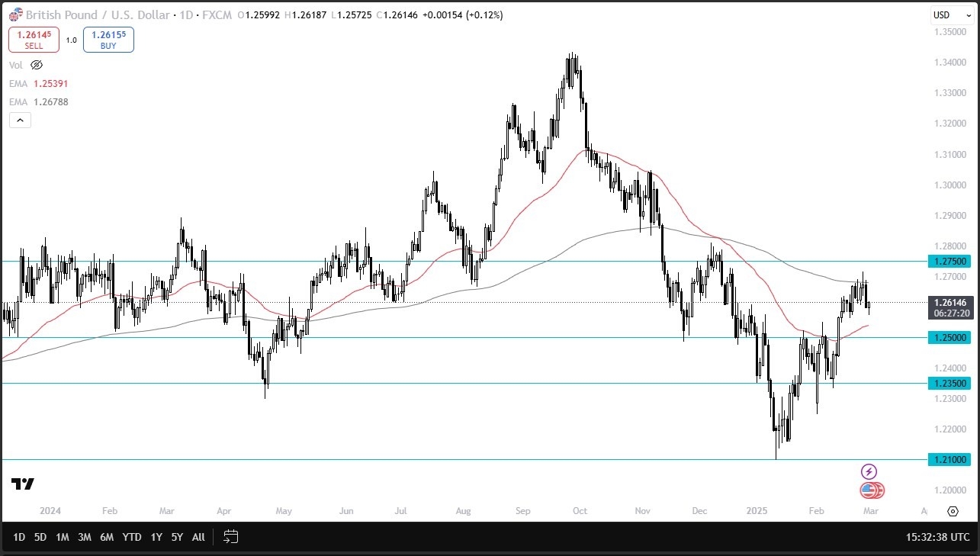Viewport: 980px width, 556px height.
Task: Open the Go to date calendar icon
Action: tap(232, 537)
